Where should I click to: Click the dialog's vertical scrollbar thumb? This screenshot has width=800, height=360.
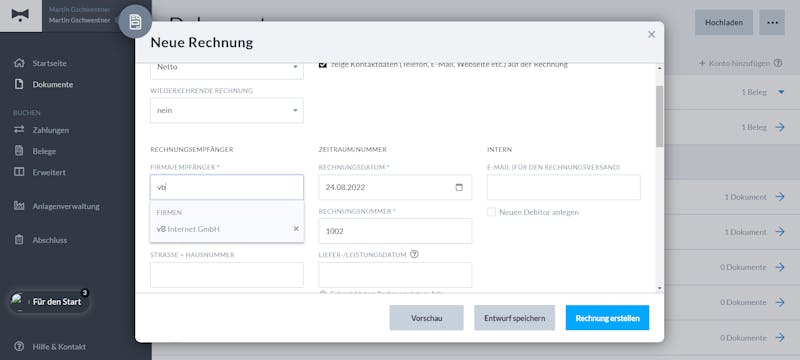pos(659,116)
